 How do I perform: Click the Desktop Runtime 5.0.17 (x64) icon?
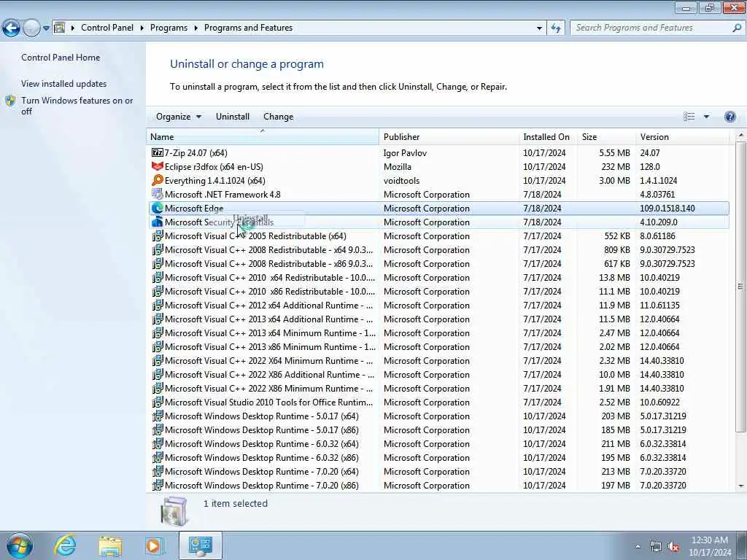pos(158,416)
